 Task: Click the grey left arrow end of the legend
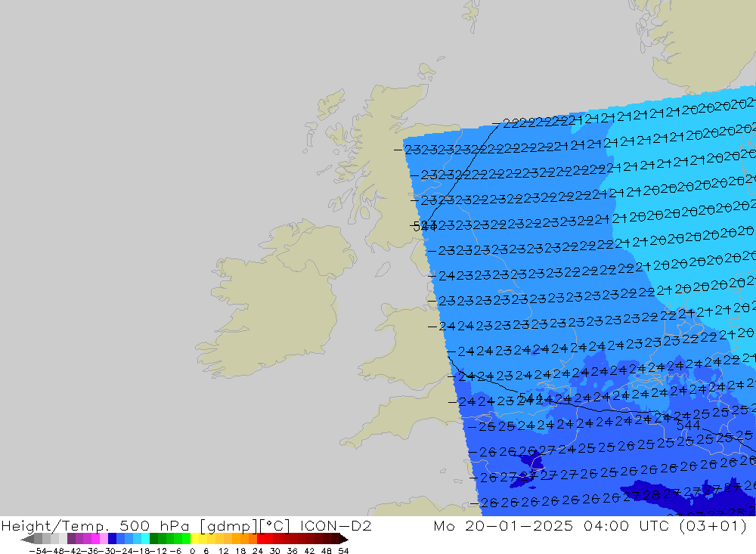click(27, 539)
